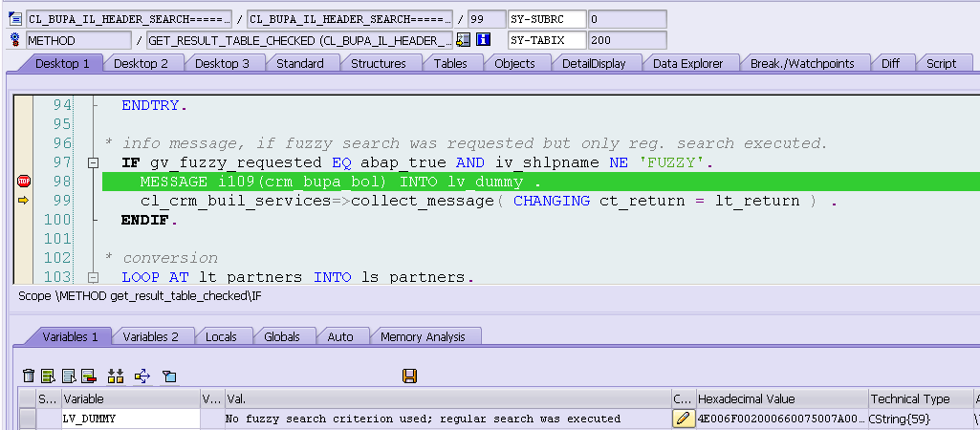This screenshot has width=980, height=430.
Task: Click the program document icon at top left
Action: click(x=15, y=19)
